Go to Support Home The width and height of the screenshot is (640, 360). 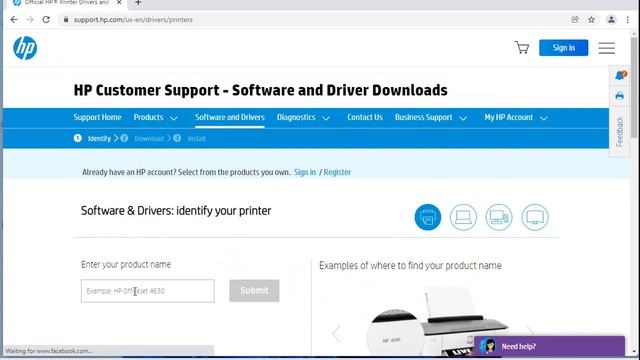97,118
